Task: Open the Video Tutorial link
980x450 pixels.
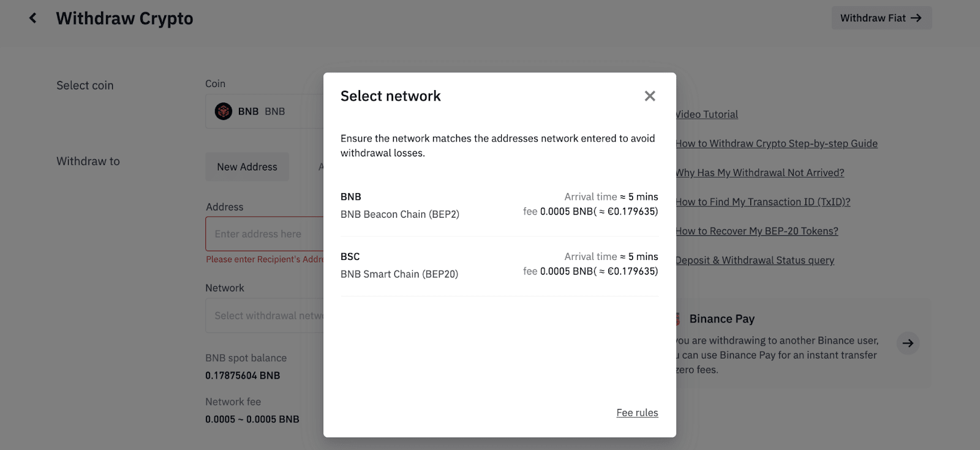Action: (x=707, y=114)
